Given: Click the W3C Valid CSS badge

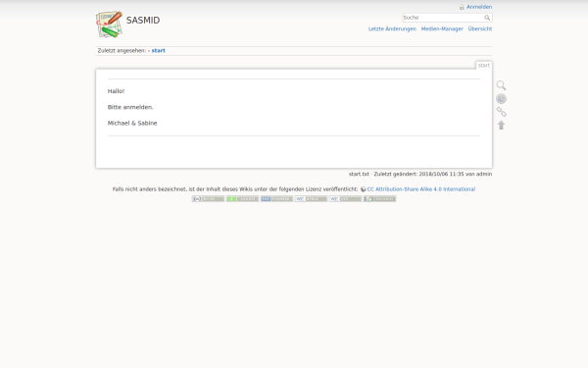Looking at the screenshot, I should pyautogui.click(x=345, y=199).
